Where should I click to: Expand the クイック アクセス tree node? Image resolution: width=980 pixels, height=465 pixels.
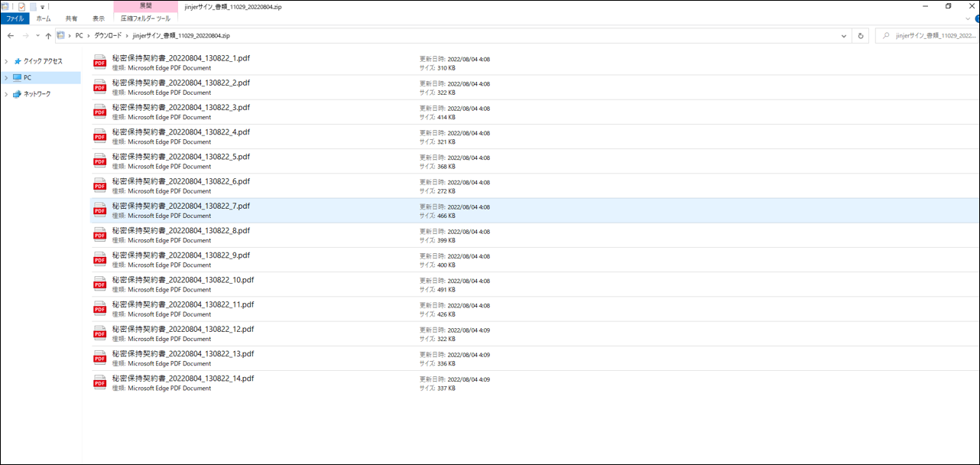(7, 61)
